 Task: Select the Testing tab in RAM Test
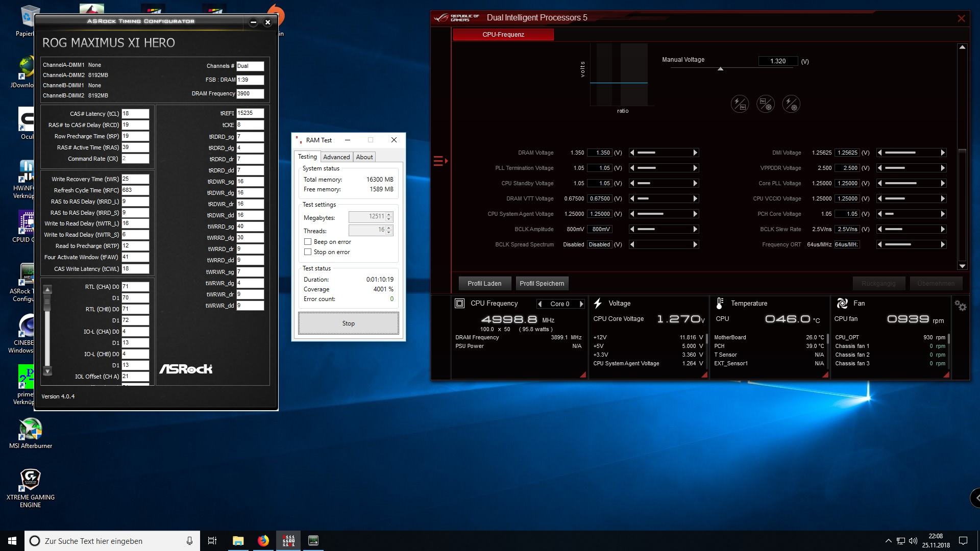[307, 157]
